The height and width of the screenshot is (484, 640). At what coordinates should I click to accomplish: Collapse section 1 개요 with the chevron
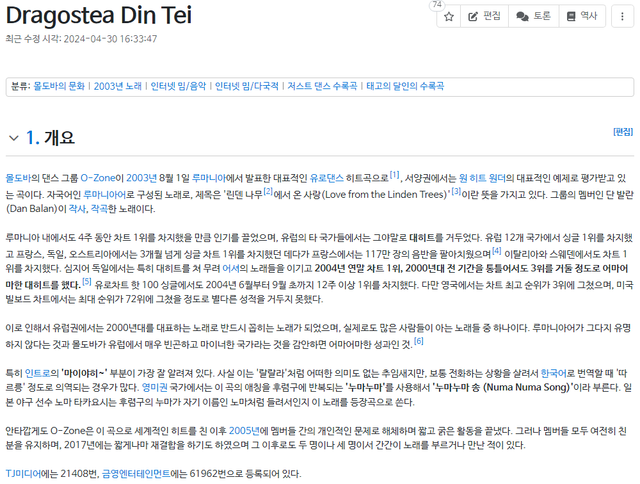pyautogui.click(x=13, y=138)
